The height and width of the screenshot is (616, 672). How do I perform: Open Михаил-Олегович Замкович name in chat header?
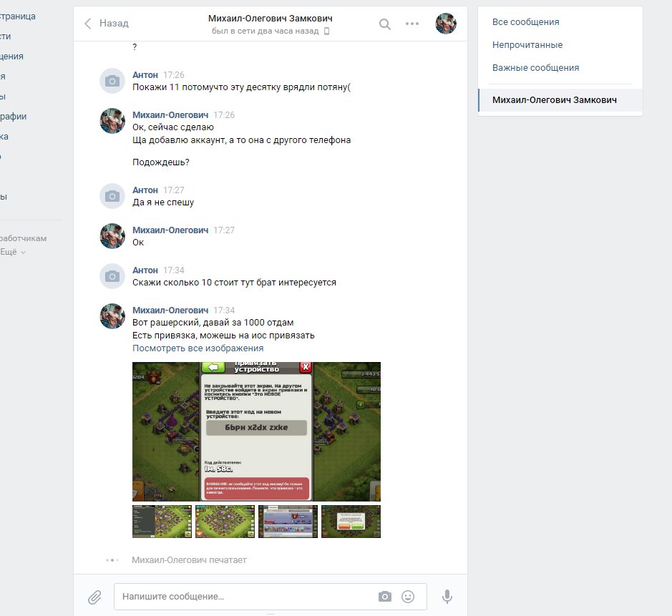click(270, 19)
